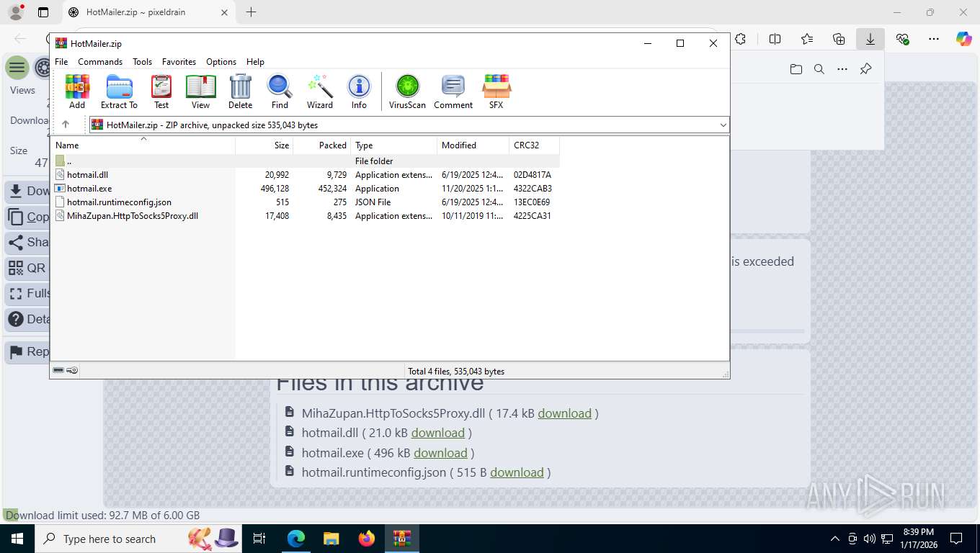Viewport: 980px width, 553px height.
Task: Expand the archive path dropdown
Action: 723,125
